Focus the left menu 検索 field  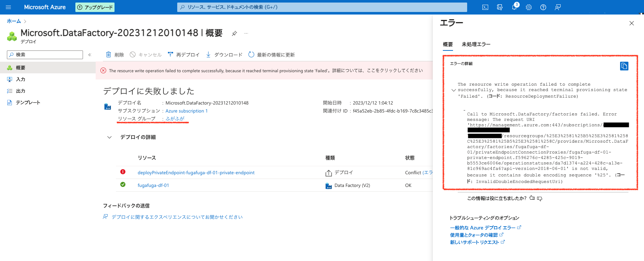point(45,55)
